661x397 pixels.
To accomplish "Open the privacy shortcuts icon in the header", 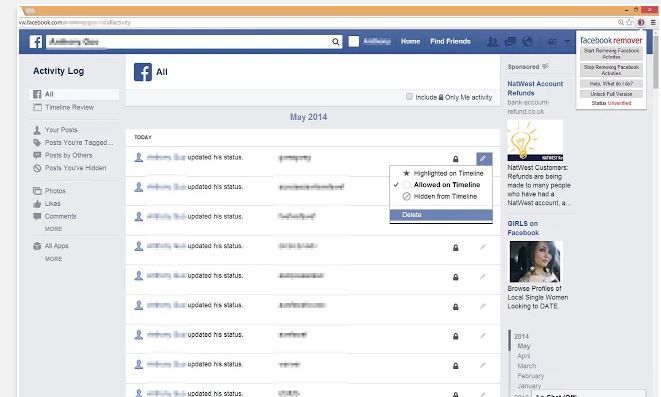I will pos(552,42).
